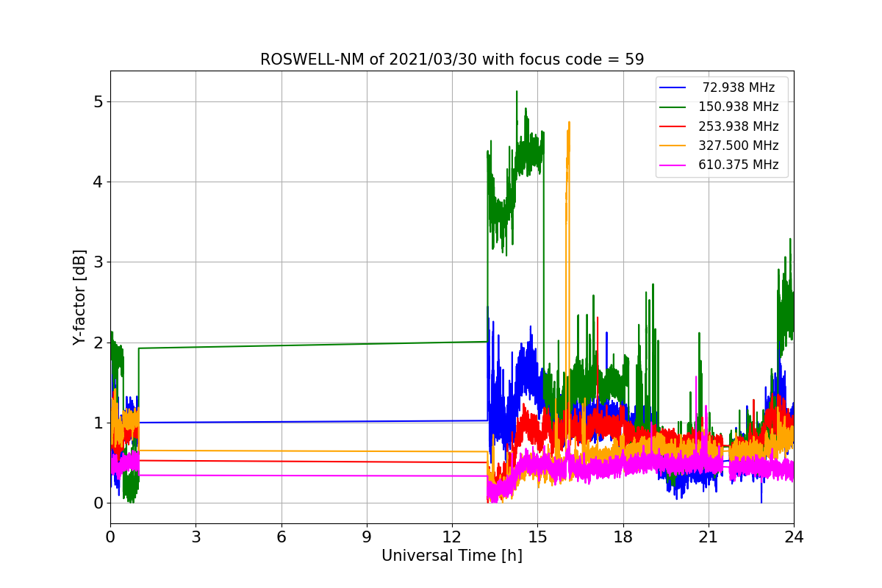Viewport: 882px width, 588px height.
Task: Click the orange spike peak near 16 h
Action: point(569,123)
